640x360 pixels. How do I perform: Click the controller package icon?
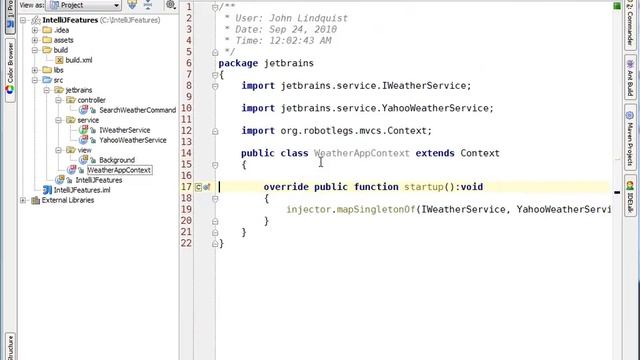pos(71,100)
